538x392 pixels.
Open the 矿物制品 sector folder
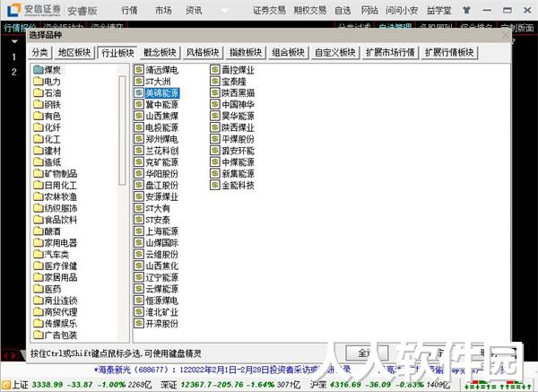coord(56,174)
